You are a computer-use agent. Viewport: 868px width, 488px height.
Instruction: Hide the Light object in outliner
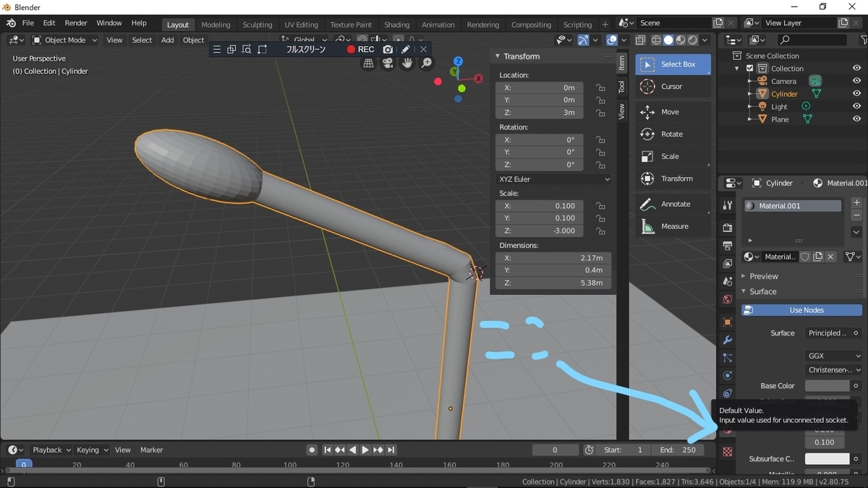pyautogui.click(x=856, y=106)
